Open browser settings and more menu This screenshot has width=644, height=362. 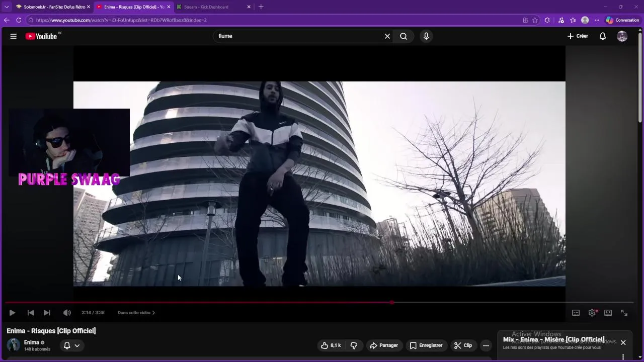(597, 20)
